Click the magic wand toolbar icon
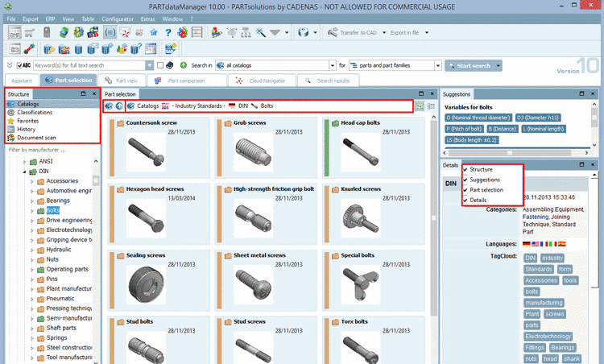Screen dimensions: 604x364 (x=260, y=33)
